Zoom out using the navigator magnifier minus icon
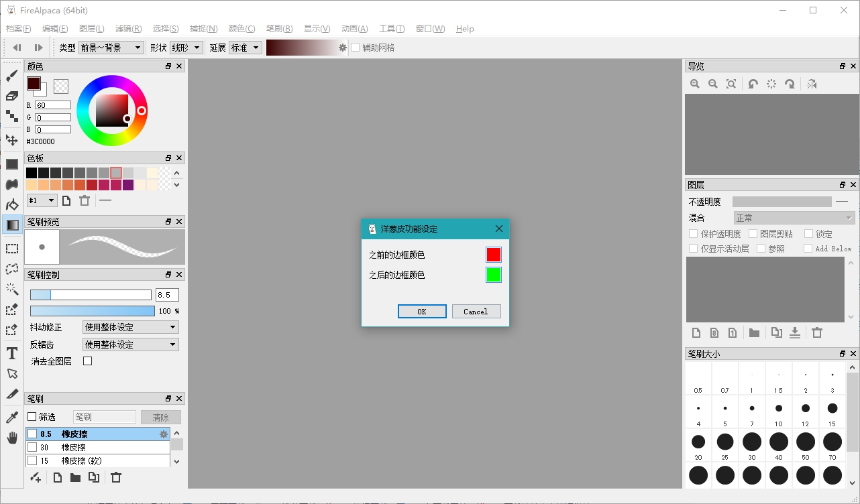The image size is (860, 504). coord(713,84)
